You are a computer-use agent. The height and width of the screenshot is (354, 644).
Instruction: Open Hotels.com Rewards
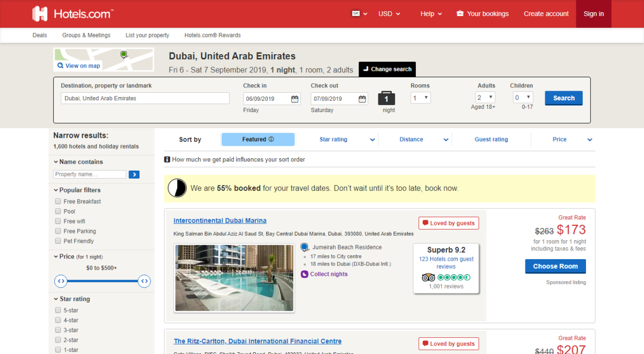point(213,35)
